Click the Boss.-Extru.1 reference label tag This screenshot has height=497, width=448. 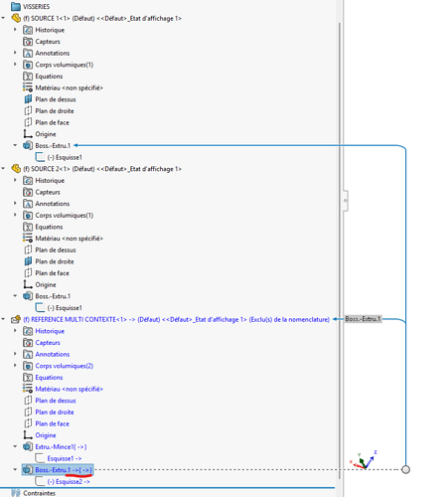(x=364, y=319)
